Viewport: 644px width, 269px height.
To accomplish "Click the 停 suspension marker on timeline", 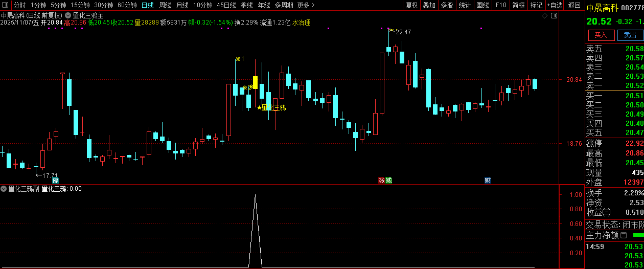I will (55, 180).
